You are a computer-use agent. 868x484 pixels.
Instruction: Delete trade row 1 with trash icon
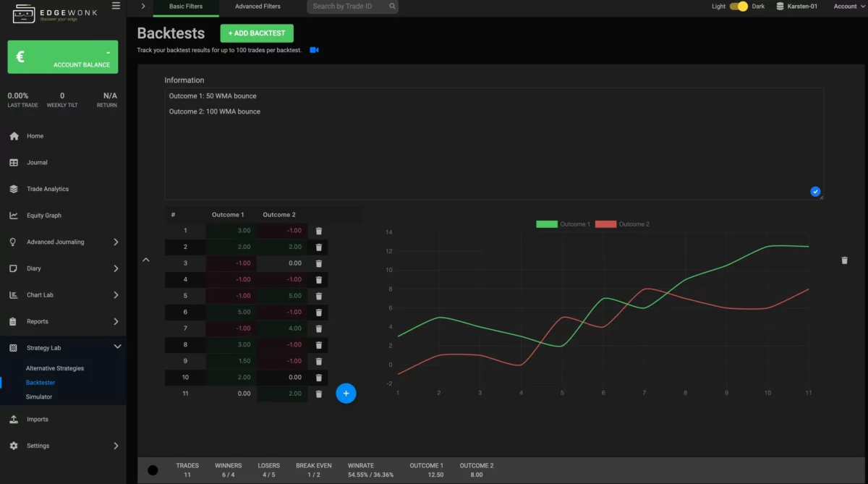point(318,230)
